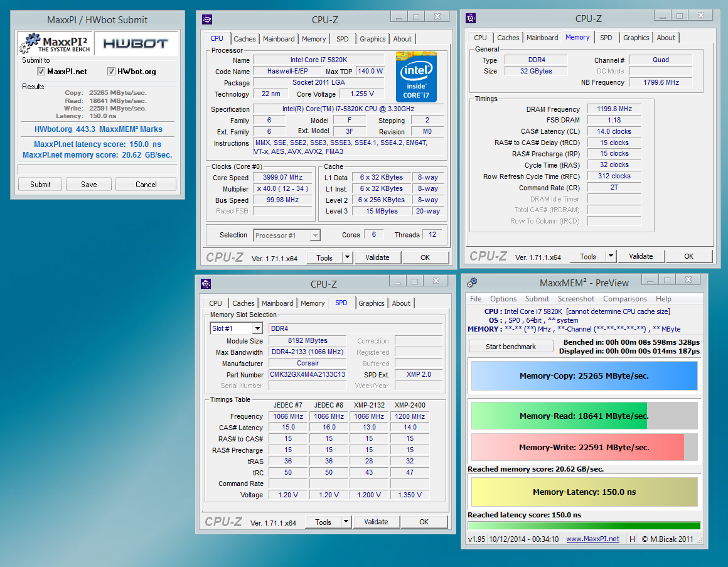Click OK in the Memory tab window
Viewport: 728px width, 567px height.
688,256
